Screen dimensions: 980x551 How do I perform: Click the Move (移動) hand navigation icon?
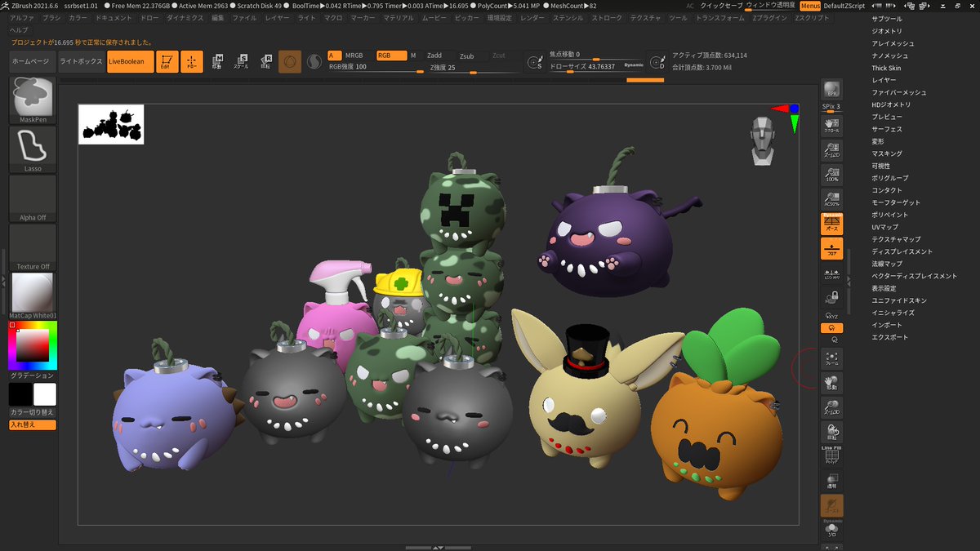pyautogui.click(x=832, y=384)
